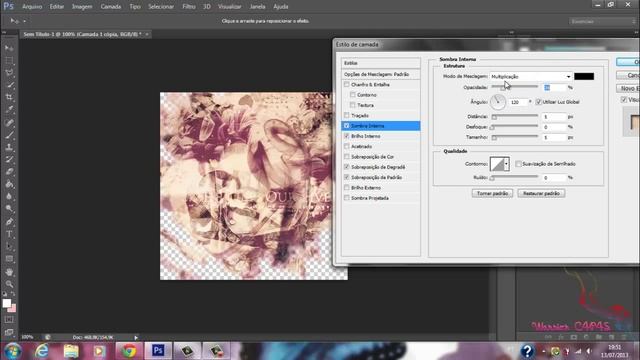The height and width of the screenshot is (360, 640).
Task: Select the Clone Stamp tool
Action: pos(9,147)
